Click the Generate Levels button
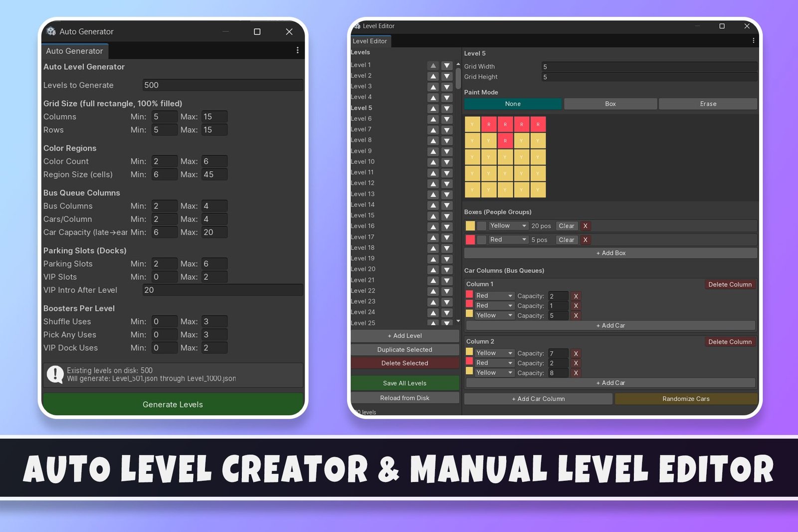This screenshot has height=532, width=798. coord(173,404)
